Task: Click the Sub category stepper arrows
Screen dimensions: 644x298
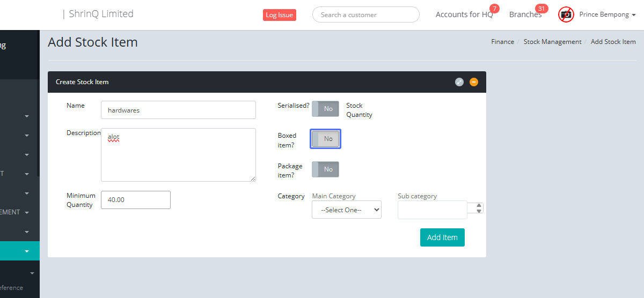Action: (479, 208)
